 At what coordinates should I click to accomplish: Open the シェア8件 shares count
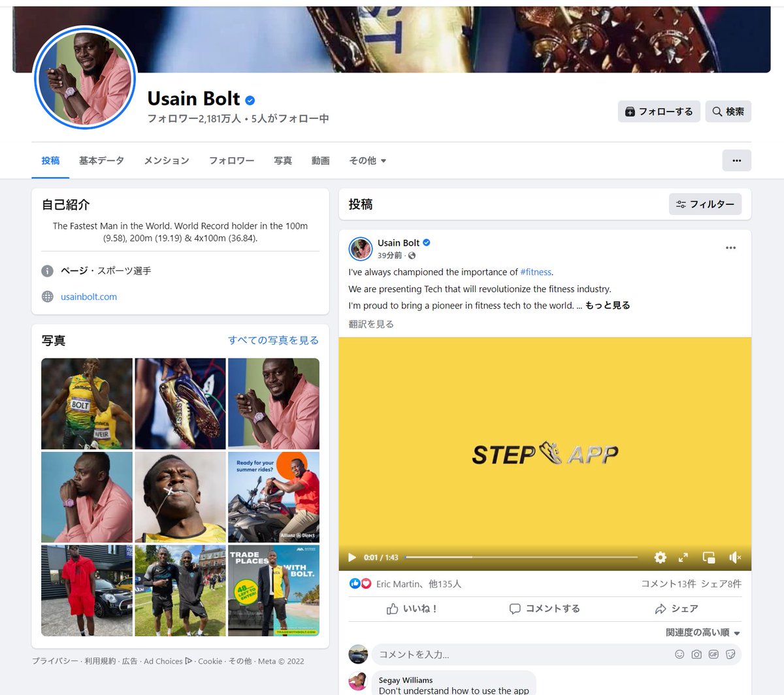click(x=721, y=584)
